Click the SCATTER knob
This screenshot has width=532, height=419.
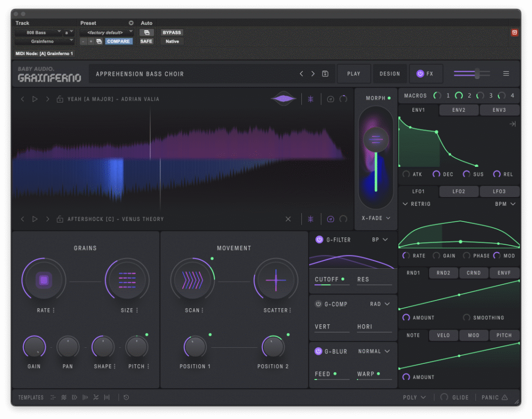[276, 280]
